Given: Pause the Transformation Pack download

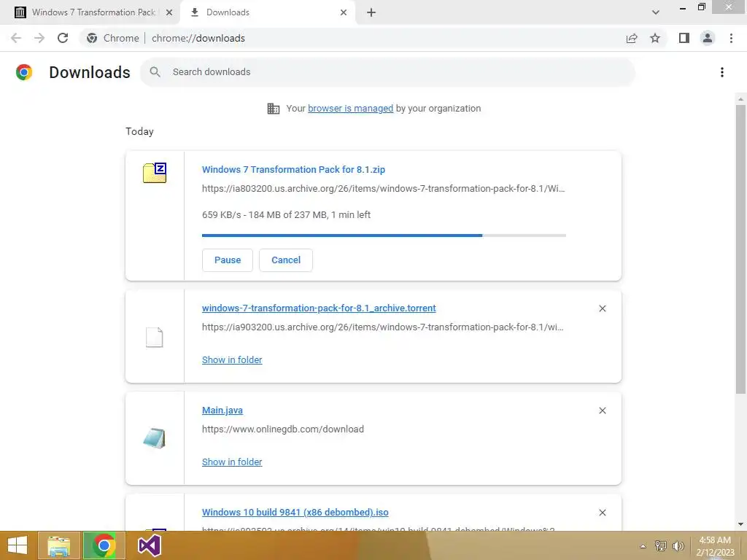Looking at the screenshot, I should (228, 260).
